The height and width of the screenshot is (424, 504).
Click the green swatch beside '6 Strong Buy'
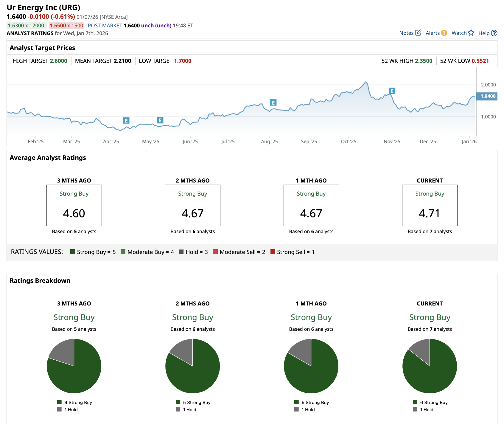click(415, 402)
